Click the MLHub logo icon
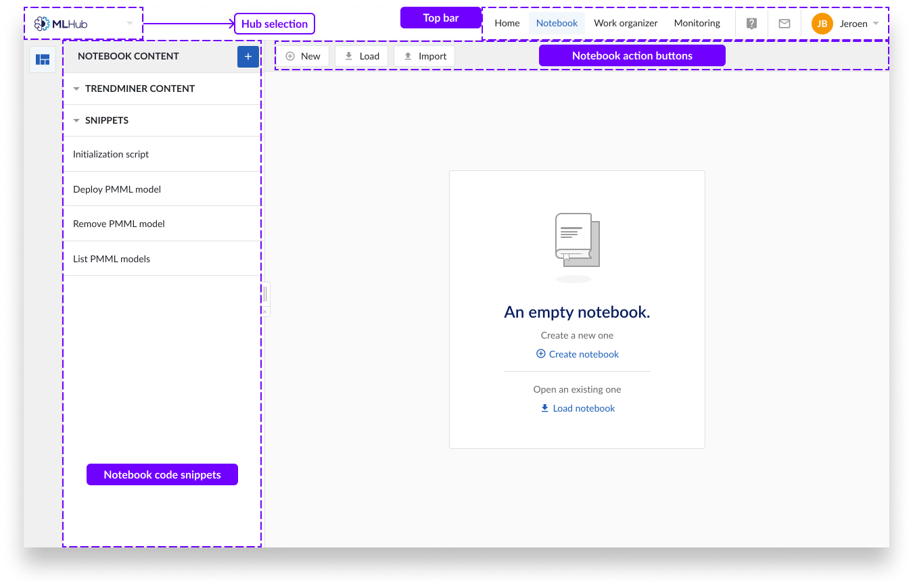 42,24
